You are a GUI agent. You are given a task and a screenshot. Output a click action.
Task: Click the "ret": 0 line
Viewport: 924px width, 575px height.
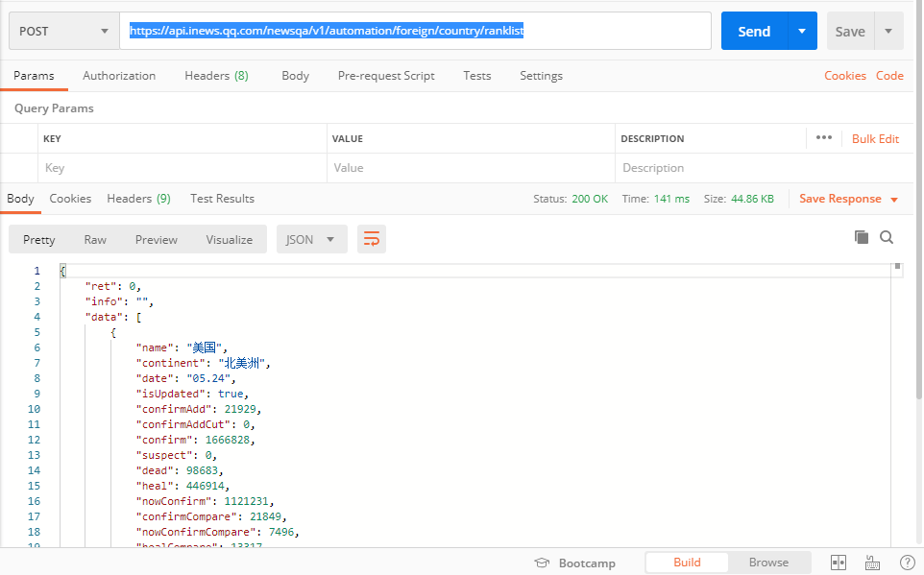[x=113, y=286]
